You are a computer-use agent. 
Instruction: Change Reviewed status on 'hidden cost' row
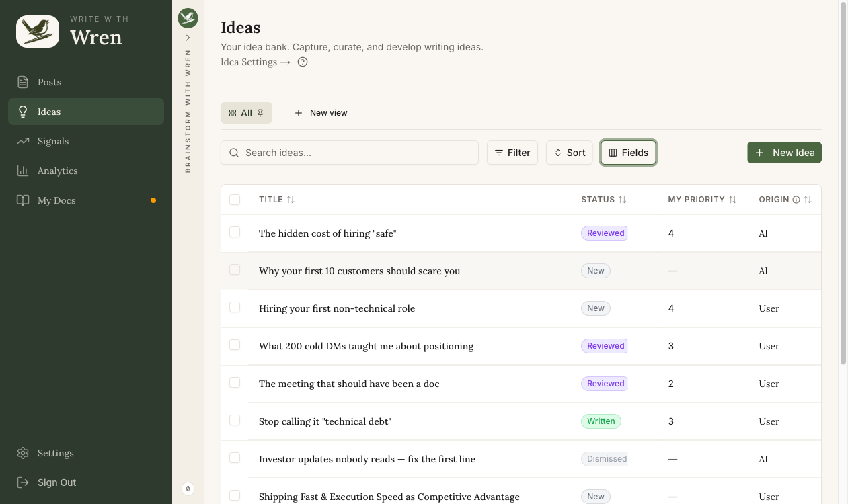click(605, 233)
